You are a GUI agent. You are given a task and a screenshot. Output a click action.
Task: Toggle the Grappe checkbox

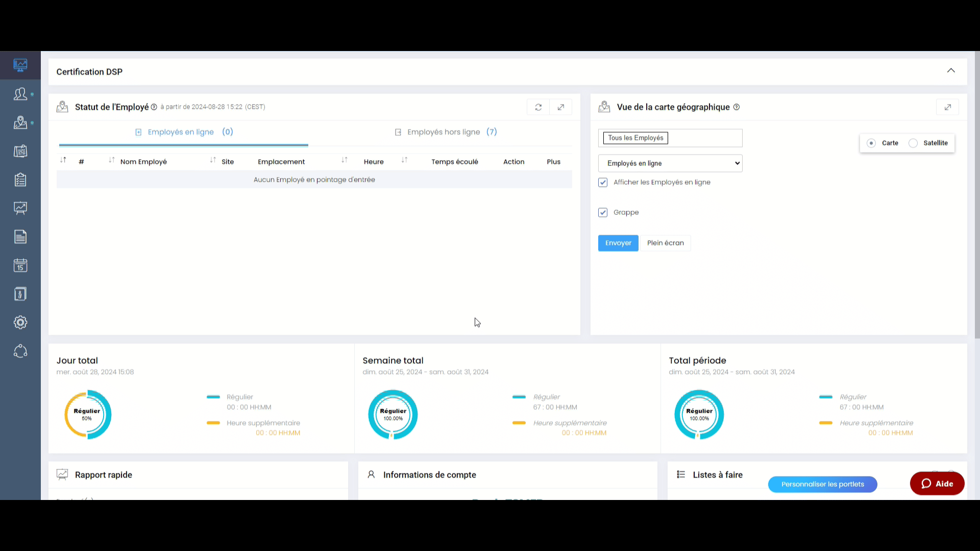pyautogui.click(x=603, y=212)
